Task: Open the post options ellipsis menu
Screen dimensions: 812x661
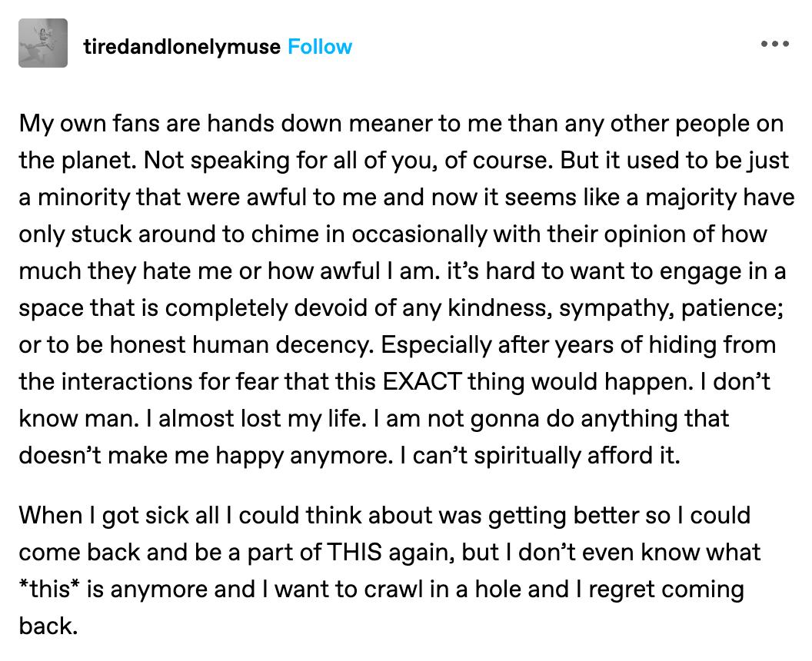Action: pyautogui.click(x=774, y=44)
